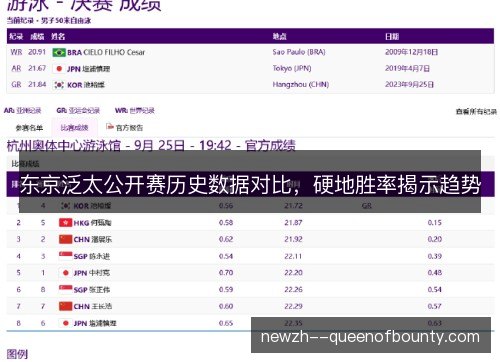Click the AR: 亚洲纪录 legend entry
This screenshot has width=500, height=362.
23,110
